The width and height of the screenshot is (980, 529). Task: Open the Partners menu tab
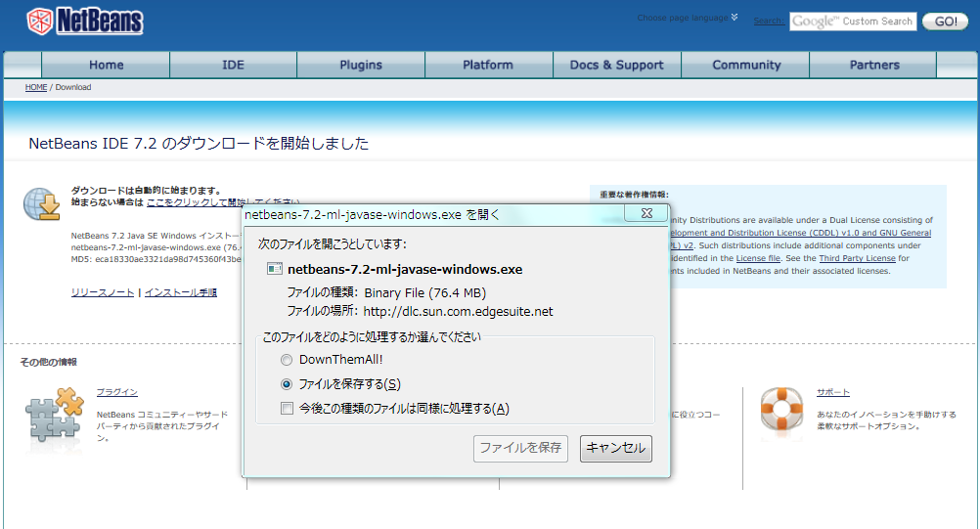click(x=874, y=65)
